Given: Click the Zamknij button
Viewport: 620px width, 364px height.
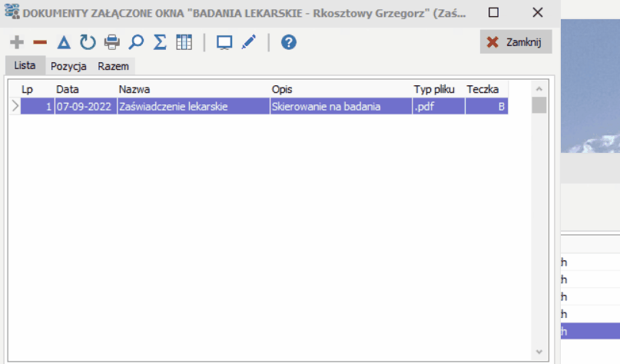Looking at the screenshot, I should tap(516, 42).
